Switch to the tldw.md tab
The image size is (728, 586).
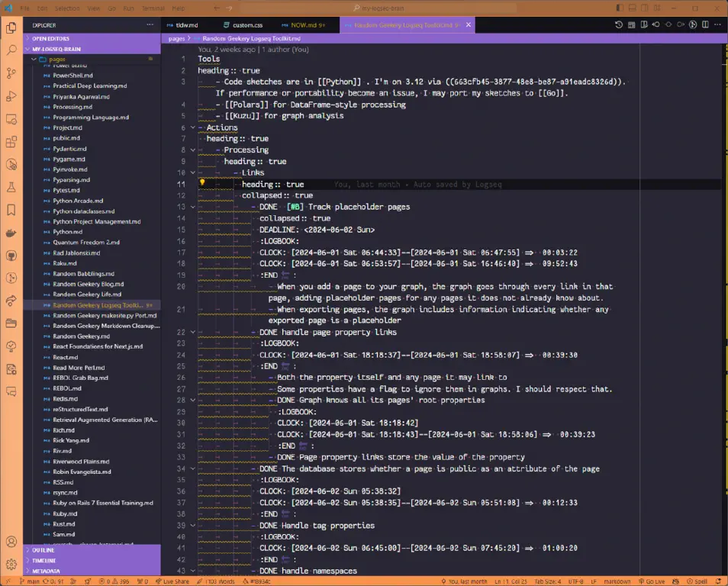187,25
